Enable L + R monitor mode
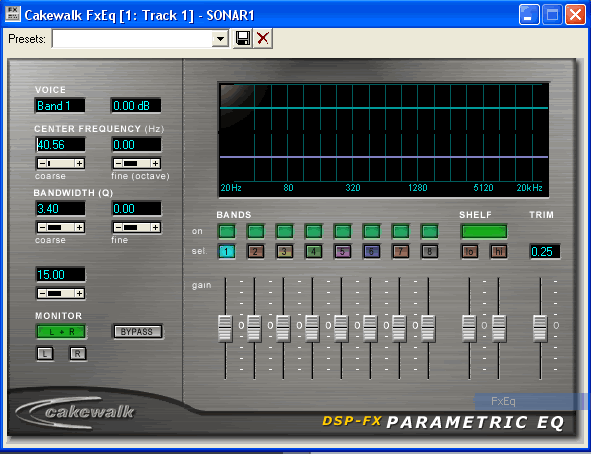The image size is (591, 454). tap(61, 332)
